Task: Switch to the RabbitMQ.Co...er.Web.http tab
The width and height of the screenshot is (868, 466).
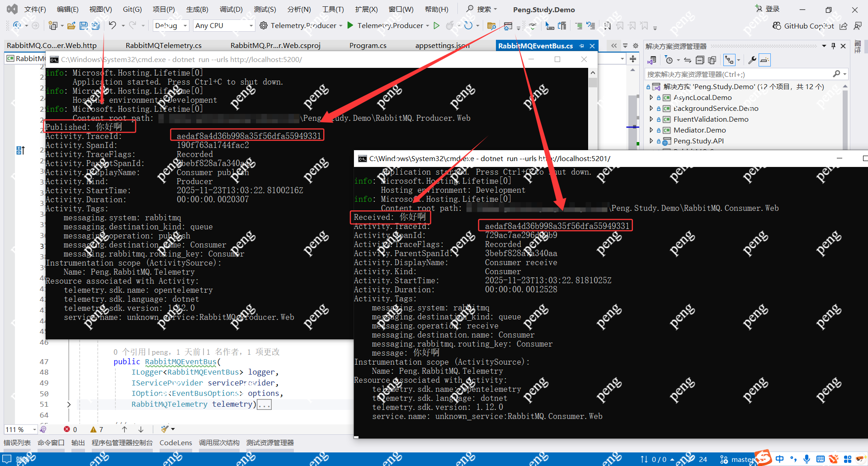Action: point(52,46)
